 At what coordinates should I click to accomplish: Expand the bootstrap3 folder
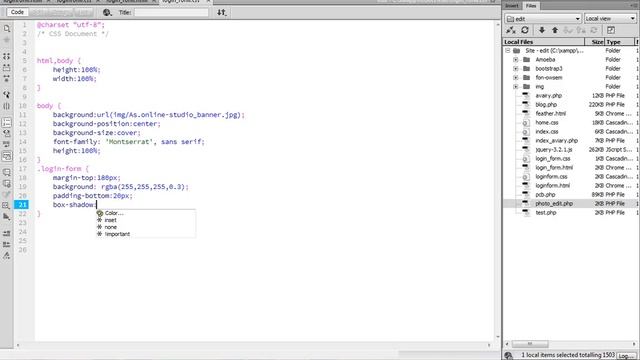(516, 69)
